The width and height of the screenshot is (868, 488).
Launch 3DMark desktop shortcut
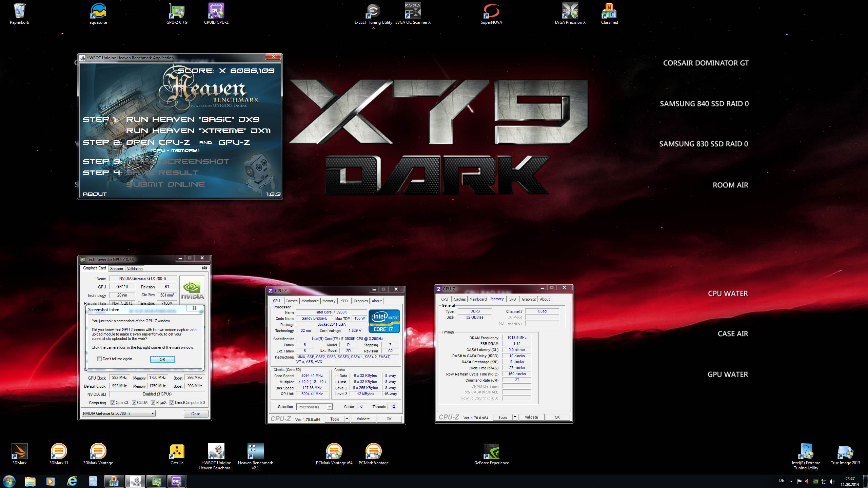(x=19, y=454)
